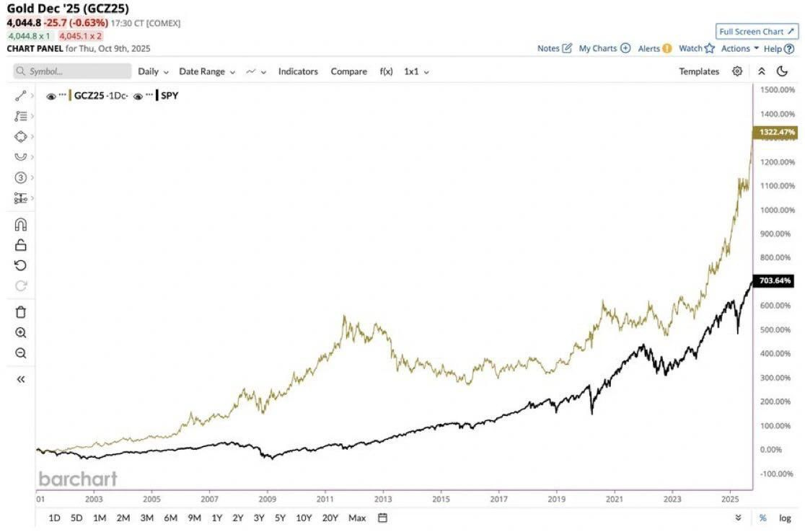Screen dimensions: 805x532
Task: Open chart settings with the gear icon
Action: [737, 71]
